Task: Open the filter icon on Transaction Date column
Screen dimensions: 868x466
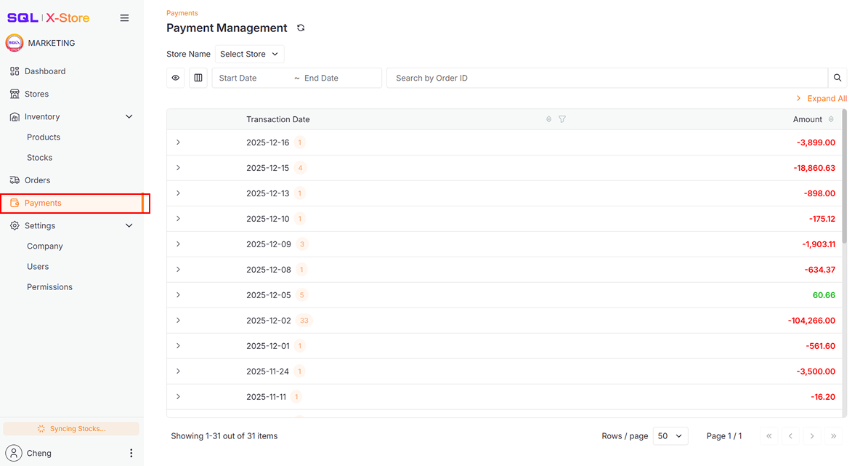Action: (x=562, y=118)
